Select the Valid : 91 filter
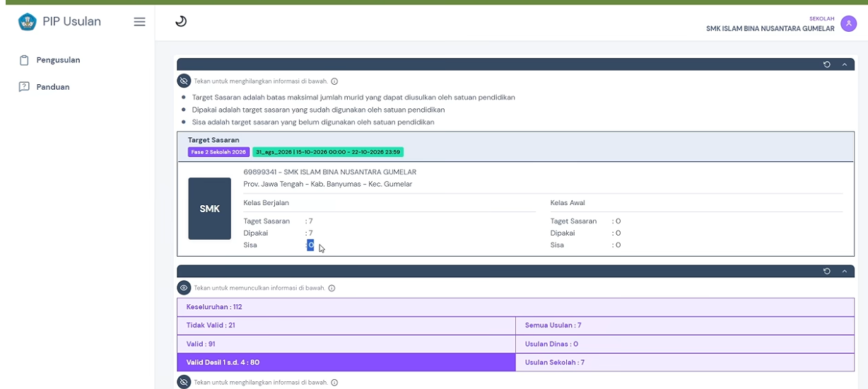Image resolution: width=868 pixels, height=389 pixels. point(346,344)
